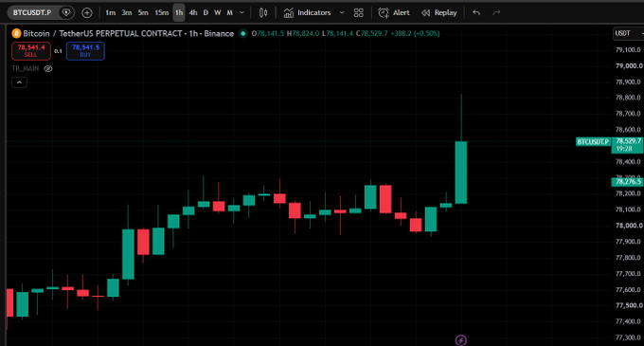Viewport: 644px width, 346px height.
Task: Click the red 78,541.4 SELL button
Action: pyautogui.click(x=31, y=51)
